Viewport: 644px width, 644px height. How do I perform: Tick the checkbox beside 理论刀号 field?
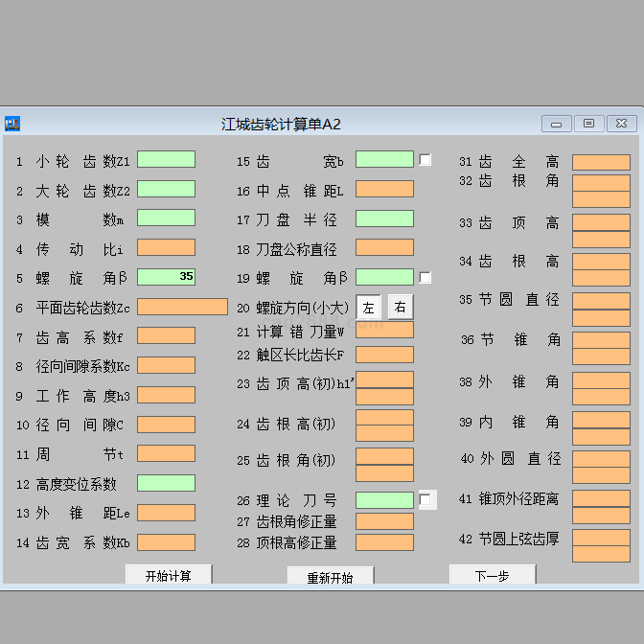tap(425, 500)
